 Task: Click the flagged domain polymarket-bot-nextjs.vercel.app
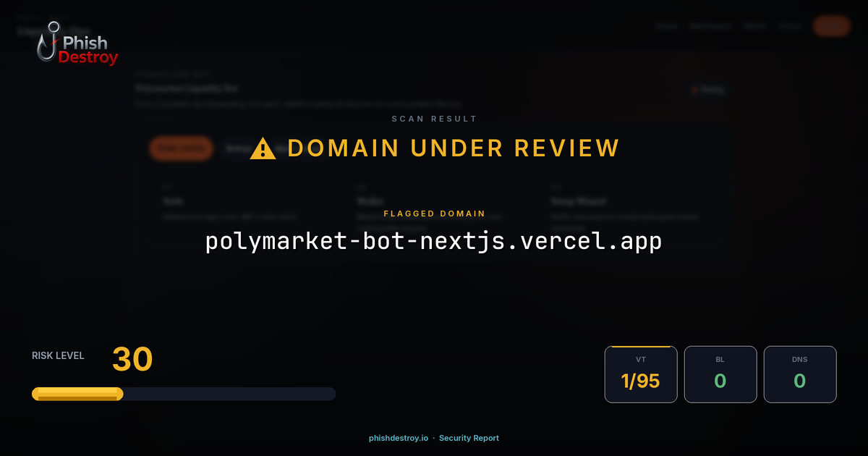(434, 241)
